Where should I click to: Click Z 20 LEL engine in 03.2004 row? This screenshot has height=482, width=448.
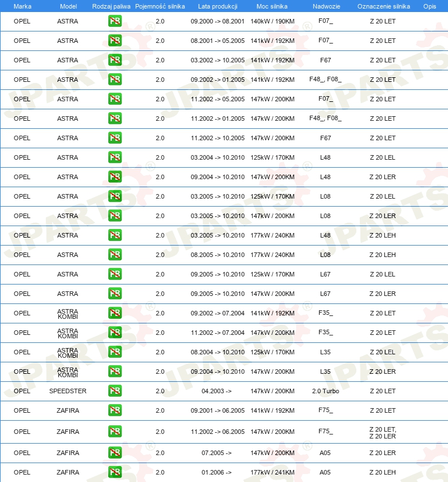point(383,157)
